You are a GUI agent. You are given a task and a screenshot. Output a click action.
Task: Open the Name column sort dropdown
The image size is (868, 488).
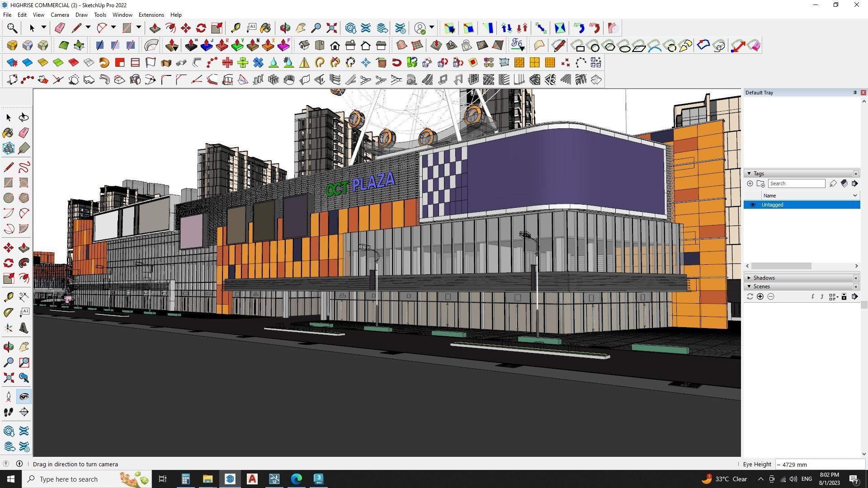click(855, 196)
